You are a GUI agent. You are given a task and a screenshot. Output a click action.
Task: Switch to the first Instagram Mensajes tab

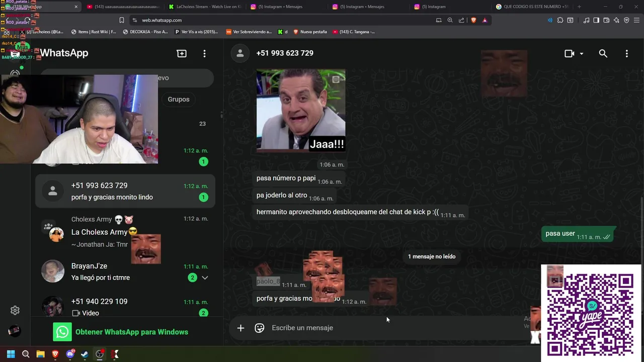287,7
